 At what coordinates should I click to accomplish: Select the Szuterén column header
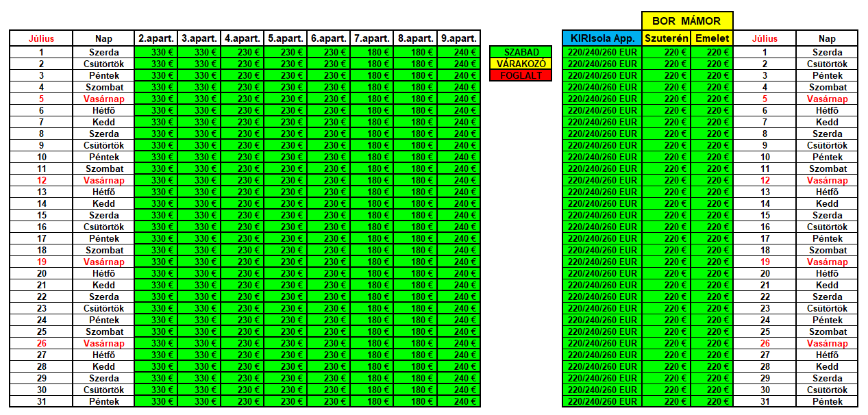[x=666, y=38]
